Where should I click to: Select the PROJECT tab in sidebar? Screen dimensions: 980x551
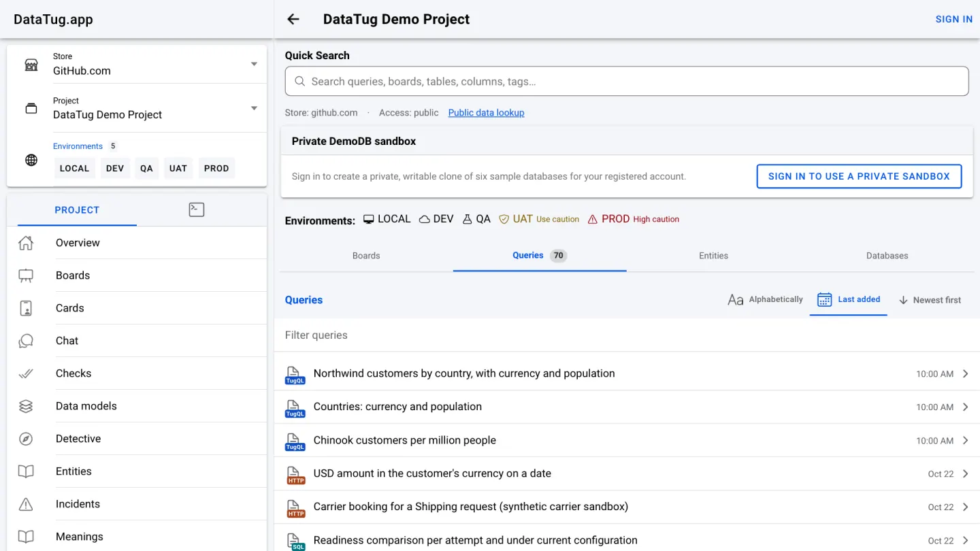click(77, 210)
